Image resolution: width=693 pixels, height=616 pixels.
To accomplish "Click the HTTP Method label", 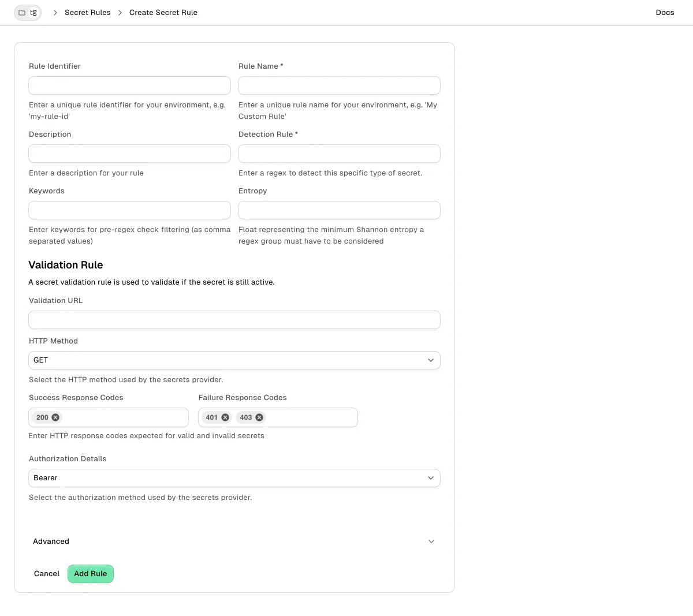I will coord(53,341).
